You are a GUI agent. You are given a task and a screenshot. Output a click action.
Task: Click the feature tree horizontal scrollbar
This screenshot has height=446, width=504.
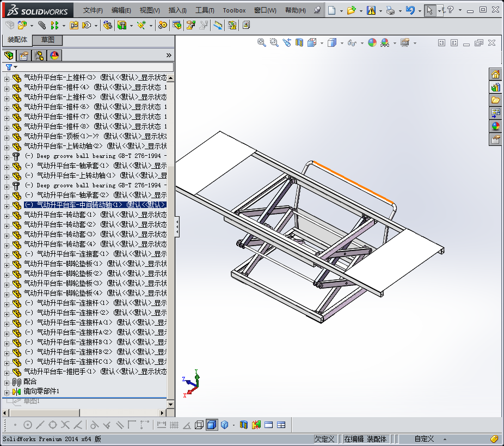click(x=44, y=413)
